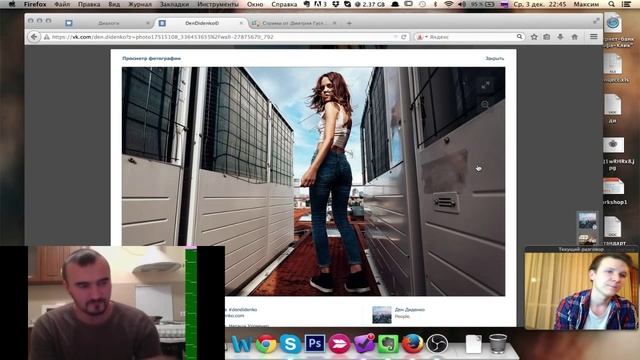
Task: Click the Ден Диденко author link
Action: 409,310
